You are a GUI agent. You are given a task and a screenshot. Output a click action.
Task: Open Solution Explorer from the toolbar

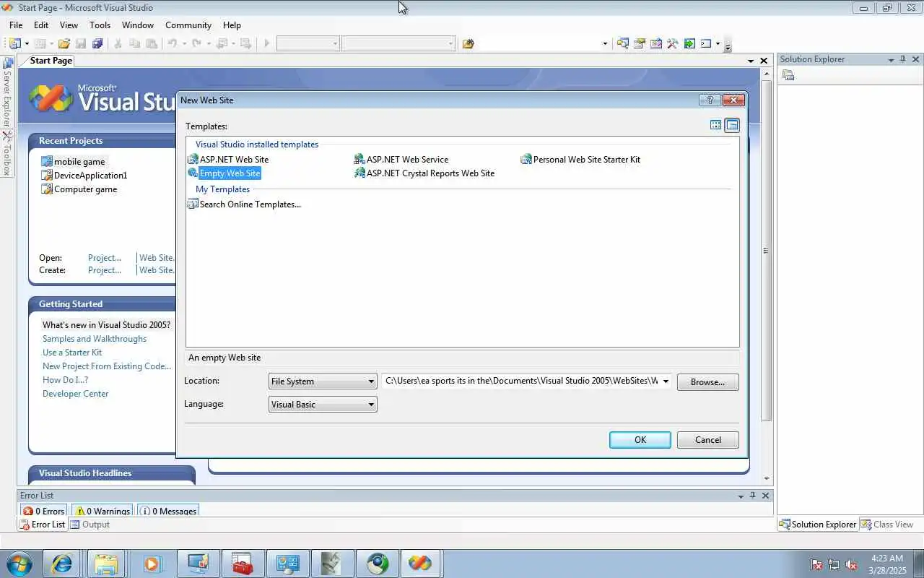pyautogui.click(x=622, y=43)
